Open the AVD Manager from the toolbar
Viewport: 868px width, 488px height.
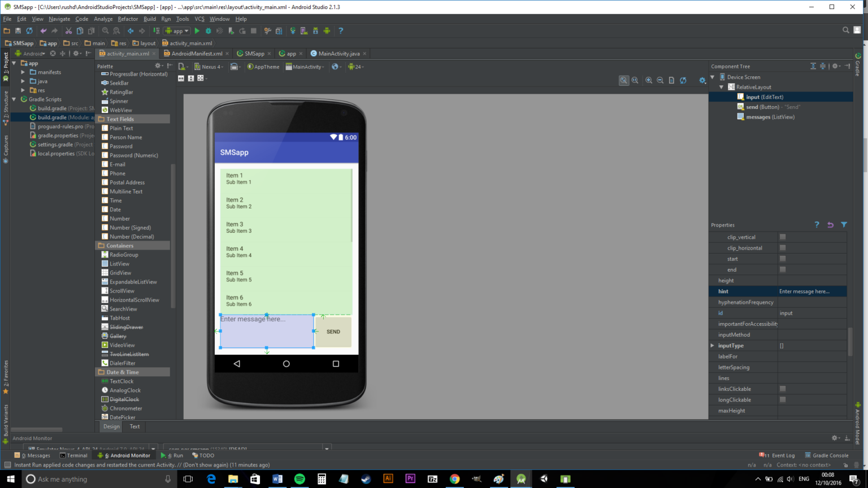[303, 30]
